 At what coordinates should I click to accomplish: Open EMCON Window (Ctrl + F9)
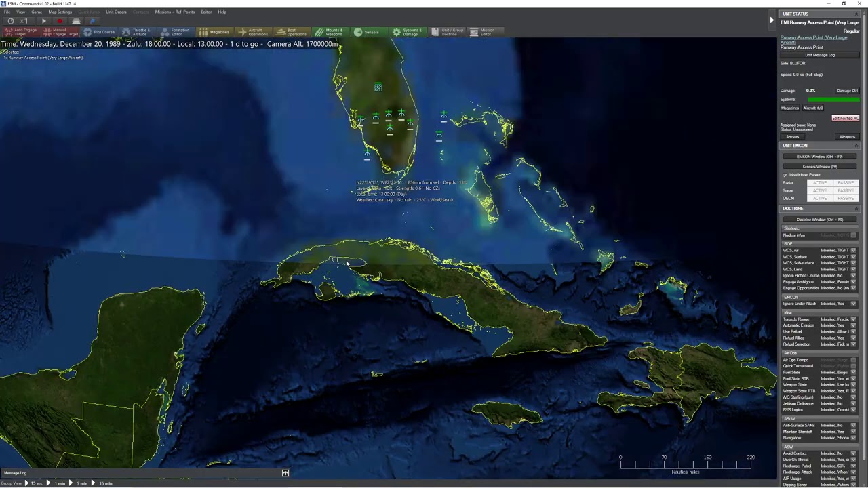(x=820, y=157)
